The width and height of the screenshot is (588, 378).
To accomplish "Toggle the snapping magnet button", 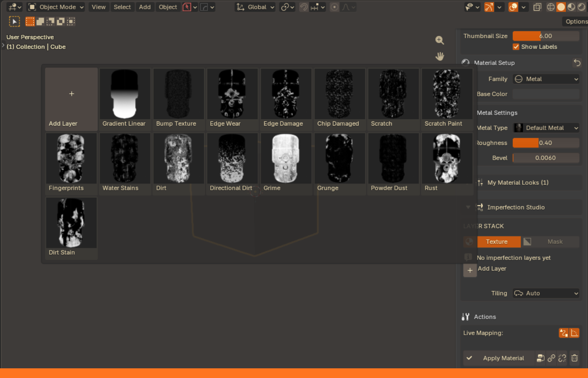I will (304, 7).
